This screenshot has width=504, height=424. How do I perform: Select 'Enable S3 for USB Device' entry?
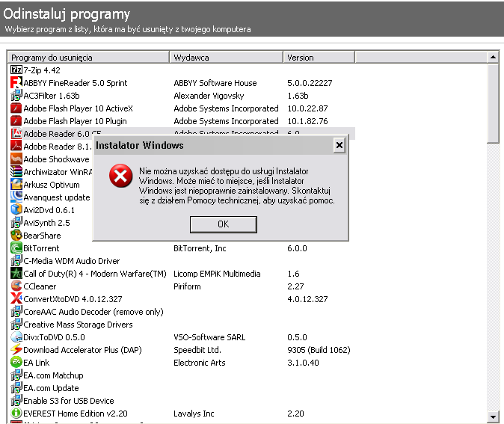(69, 401)
